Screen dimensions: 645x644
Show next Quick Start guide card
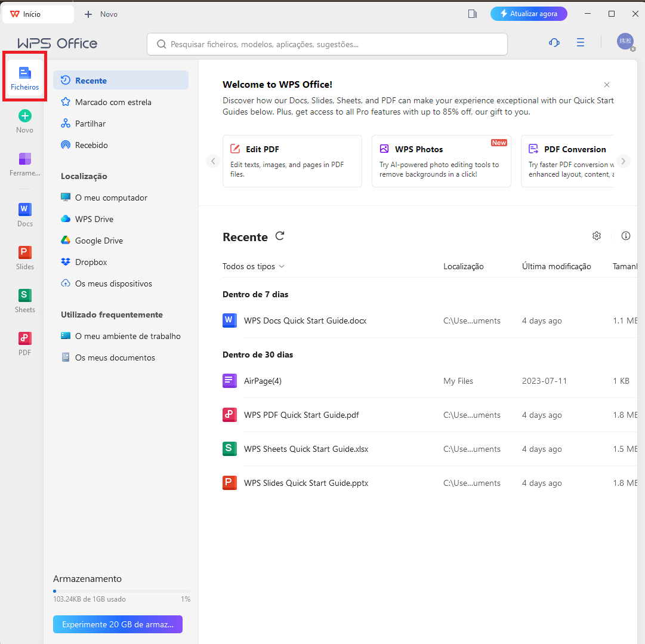623,161
